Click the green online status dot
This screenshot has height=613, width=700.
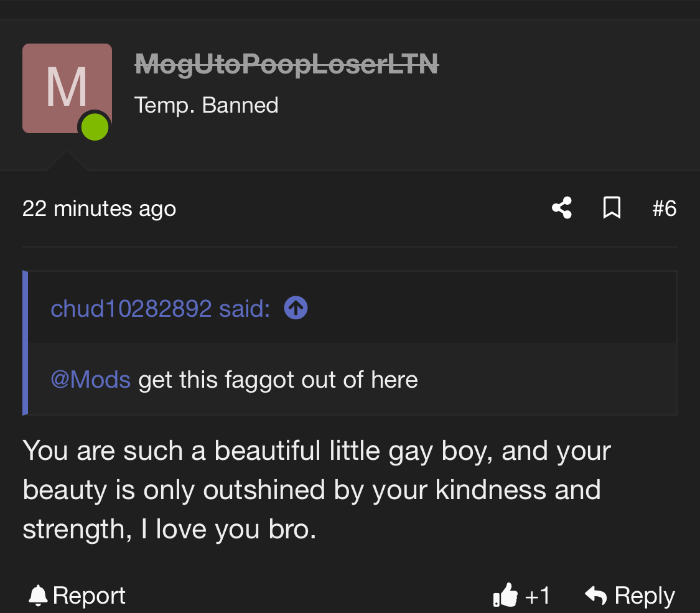[95, 127]
